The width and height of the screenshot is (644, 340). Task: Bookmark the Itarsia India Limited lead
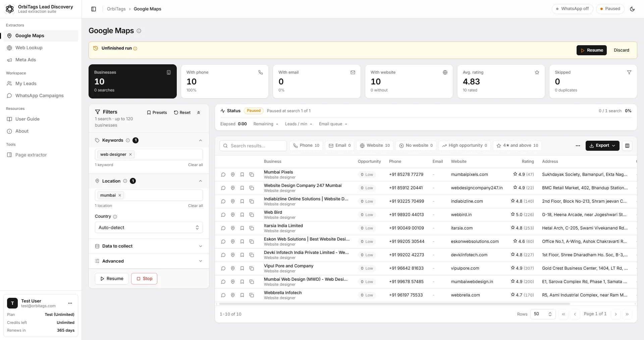(x=242, y=228)
